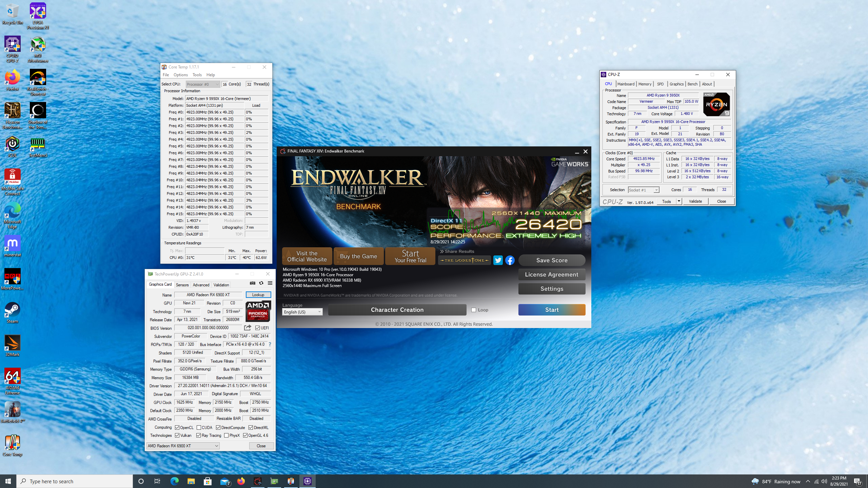The width and height of the screenshot is (868, 488).
Task: Show hidden system tray icons
Action: (808, 481)
